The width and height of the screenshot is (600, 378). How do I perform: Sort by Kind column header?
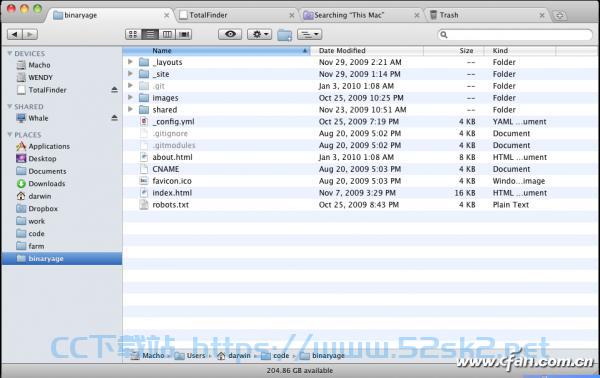520,51
